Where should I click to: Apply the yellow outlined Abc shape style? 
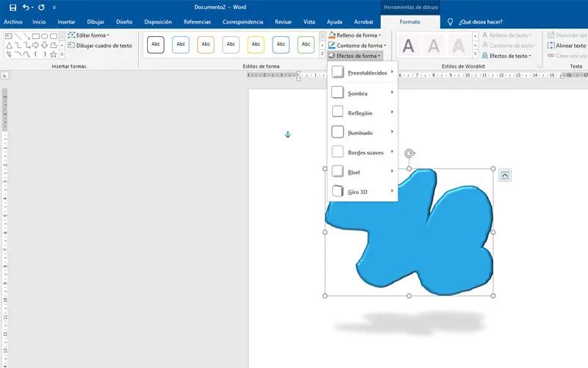coord(256,45)
